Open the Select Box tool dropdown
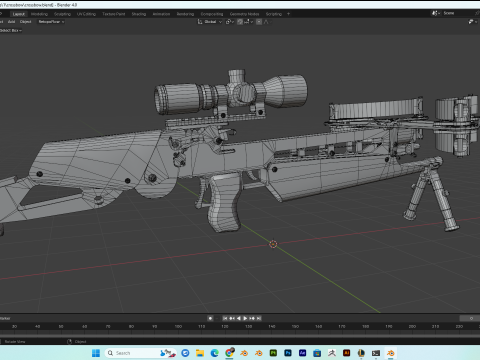Image resolution: width=480 pixels, height=360 pixels. click(x=11, y=30)
